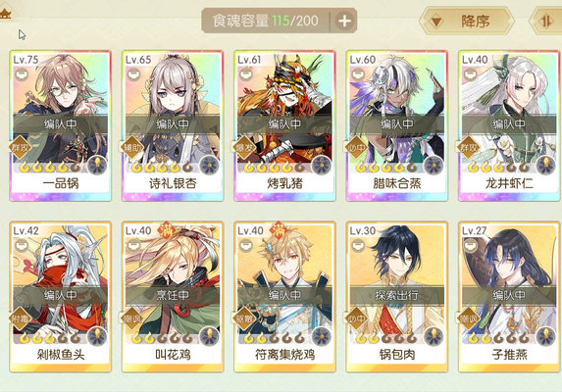Screen dimensions: 562x392
Task: Click the 驱散 role badge on 符离集烧鸡
Action: (244, 318)
